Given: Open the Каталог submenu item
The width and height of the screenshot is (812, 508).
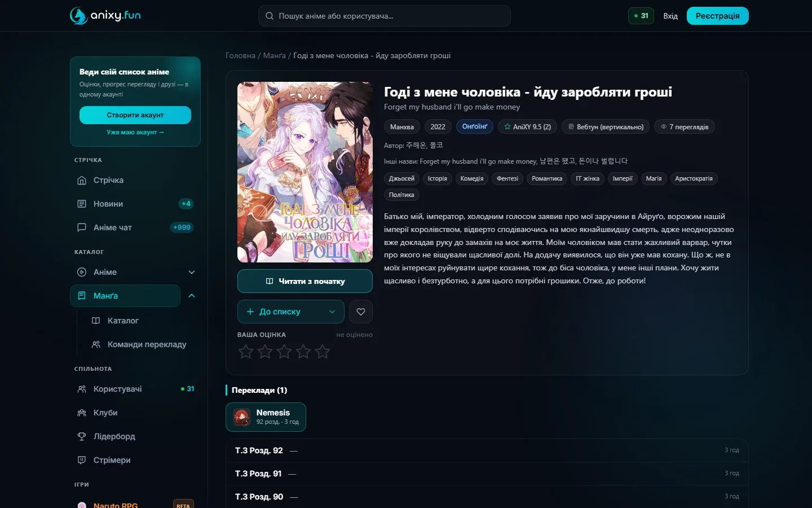Looking at the screenshot, I should pos(142,321).
